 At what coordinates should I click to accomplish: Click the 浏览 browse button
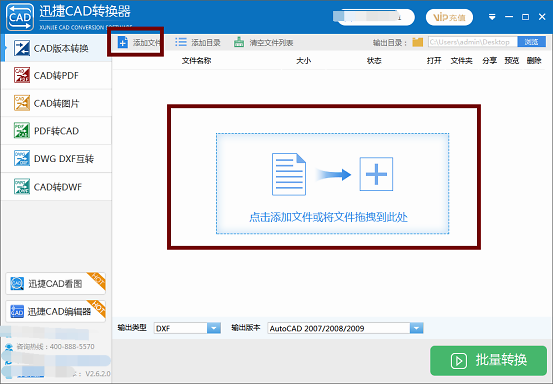[x=531, y=42]
